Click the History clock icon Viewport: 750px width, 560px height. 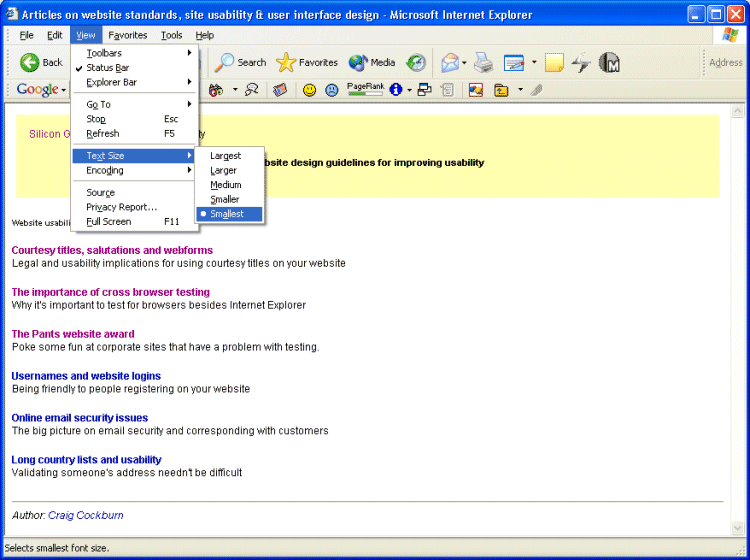pyautogui.click(x=416, y=63)
